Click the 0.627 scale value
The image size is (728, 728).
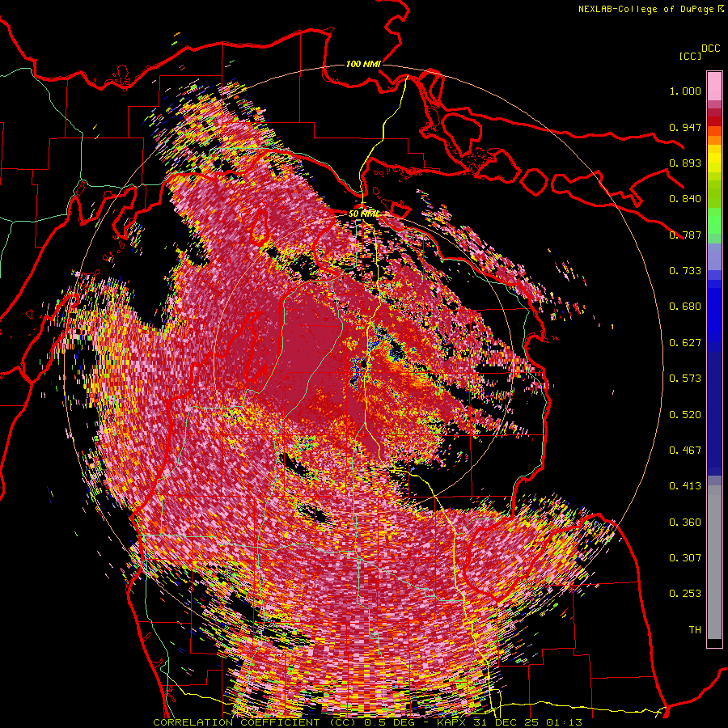pos(685,343)
